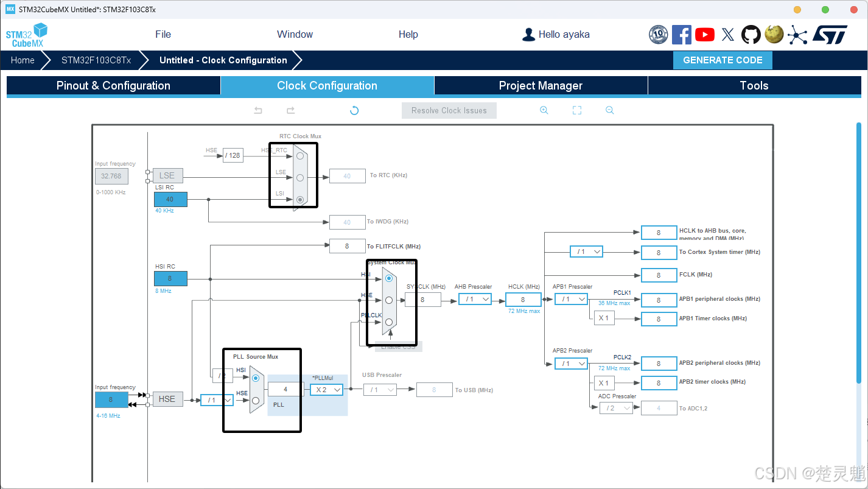Open the wiki globe icon
Image resolution: width=868 pixels, height=489 pixels.
pyautogui.click(x=774, y=34)
